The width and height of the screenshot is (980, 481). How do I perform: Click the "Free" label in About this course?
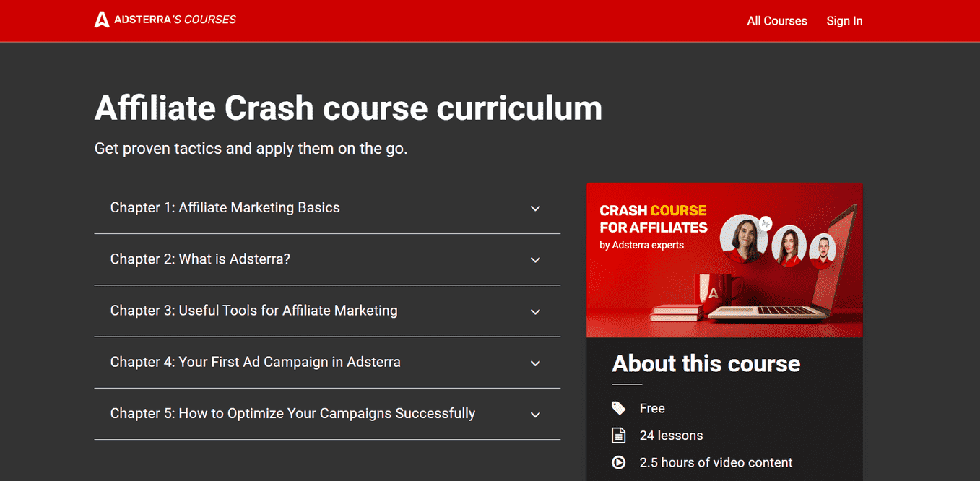point(653,407)
